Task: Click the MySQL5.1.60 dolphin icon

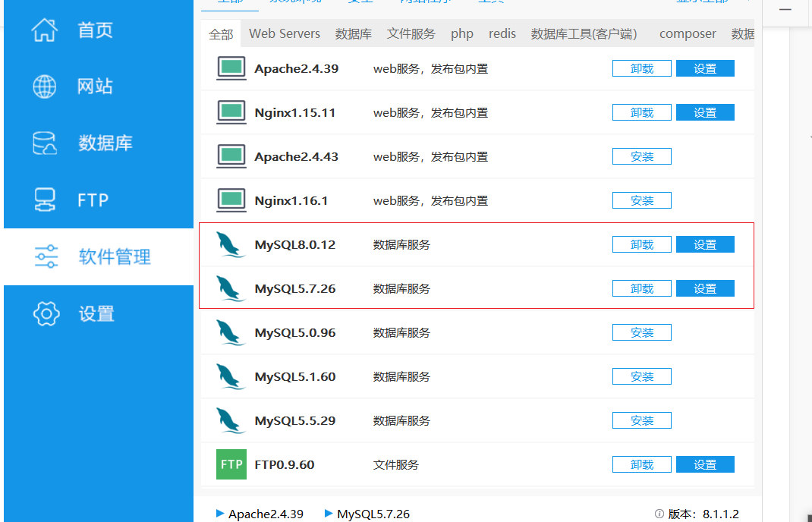Action: (x=231, y=376)
